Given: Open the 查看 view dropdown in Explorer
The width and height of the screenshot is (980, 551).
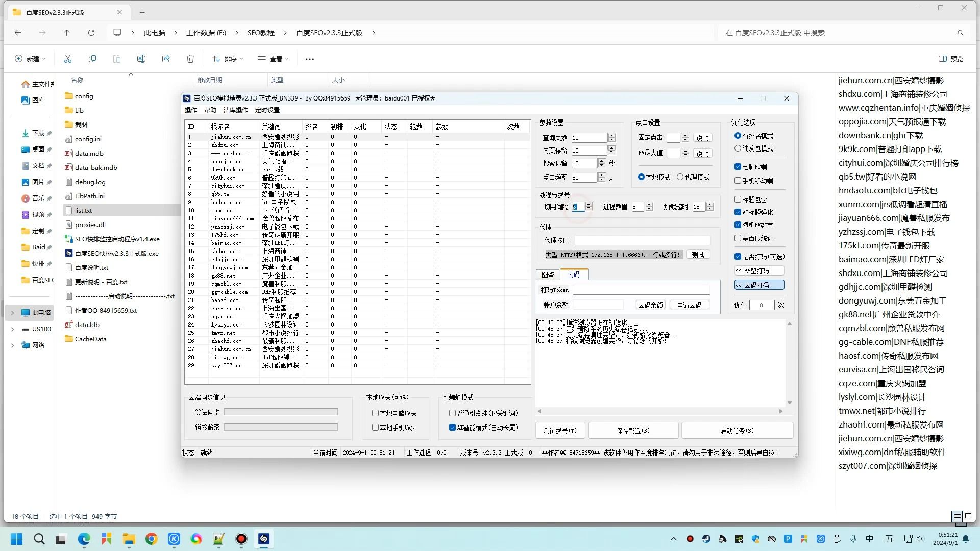Looking at the screenshot, I should pyautogui.click(x=273, y=59).
